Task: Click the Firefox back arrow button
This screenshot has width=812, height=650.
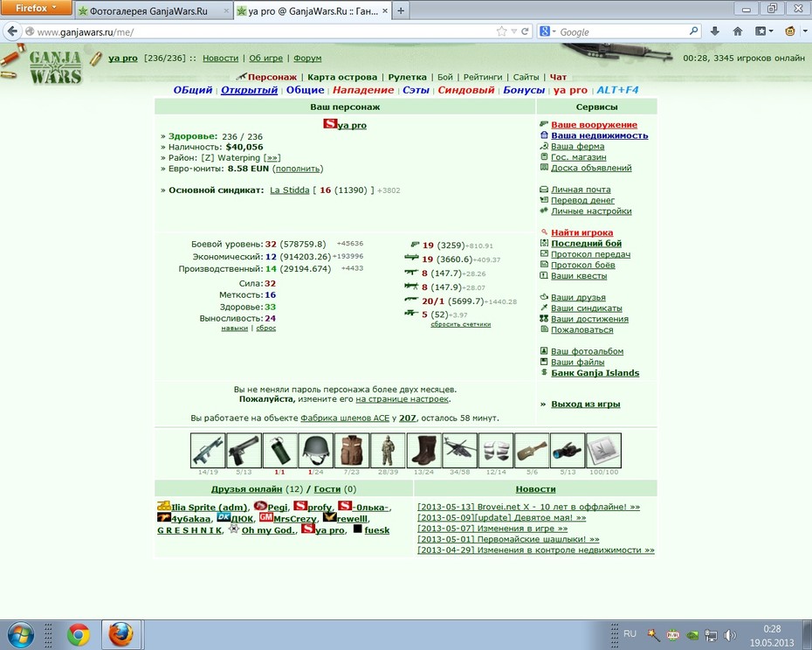Action: click(12, 31)
